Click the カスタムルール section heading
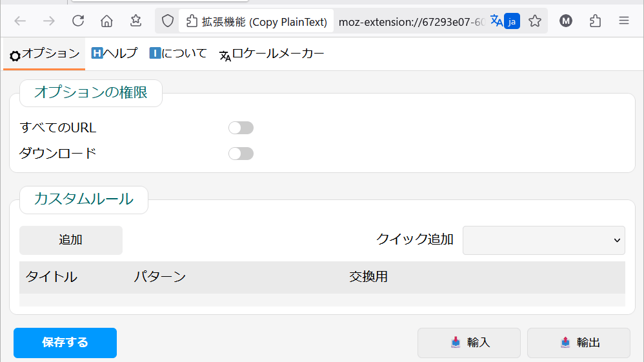Screen dimensions: 644x362 (84, 199)
